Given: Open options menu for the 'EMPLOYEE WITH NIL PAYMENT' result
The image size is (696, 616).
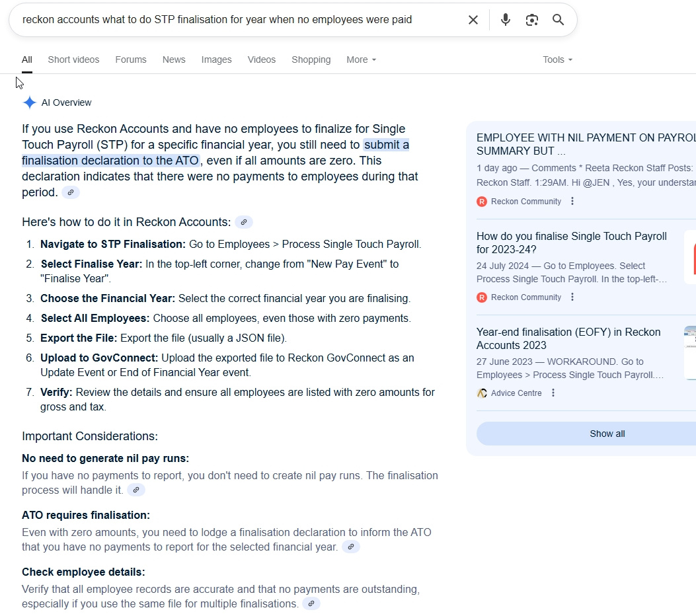Looking at the screenshot, I should pyautogui.click(x=572, y=202).
